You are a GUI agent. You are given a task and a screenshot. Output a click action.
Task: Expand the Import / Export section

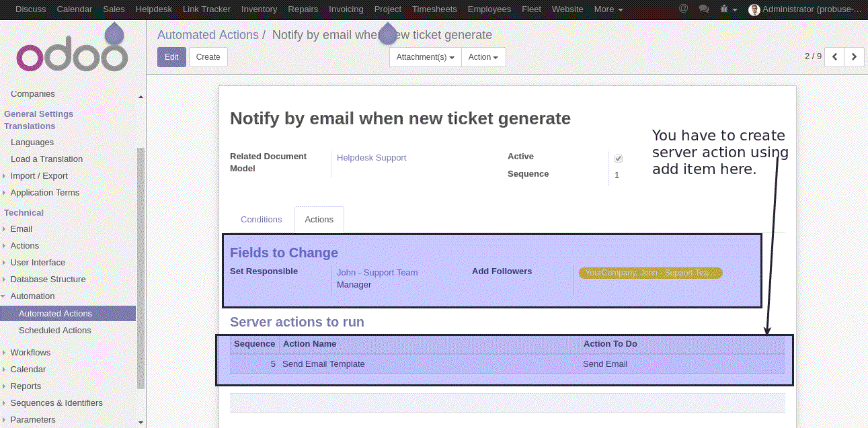tap(39, 175)
